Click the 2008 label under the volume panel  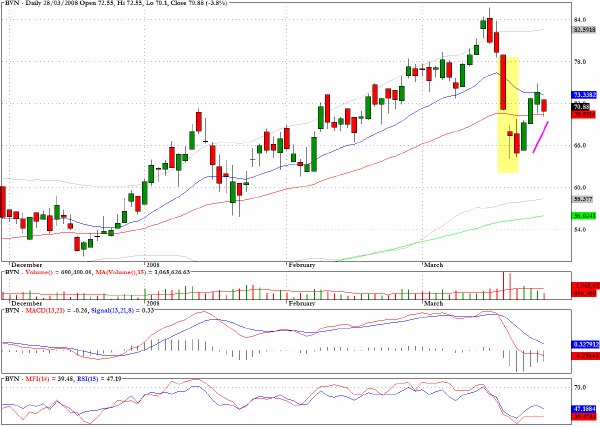coord(152,303)
